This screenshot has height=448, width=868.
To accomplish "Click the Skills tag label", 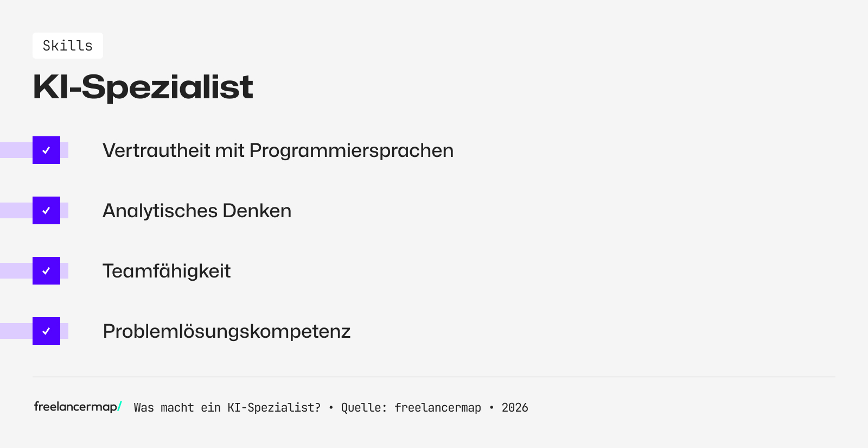I will [x=68, y=46].
